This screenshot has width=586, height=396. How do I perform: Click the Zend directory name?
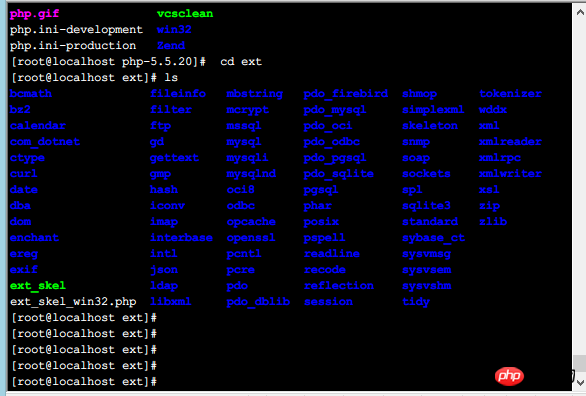tap(171, 46)
